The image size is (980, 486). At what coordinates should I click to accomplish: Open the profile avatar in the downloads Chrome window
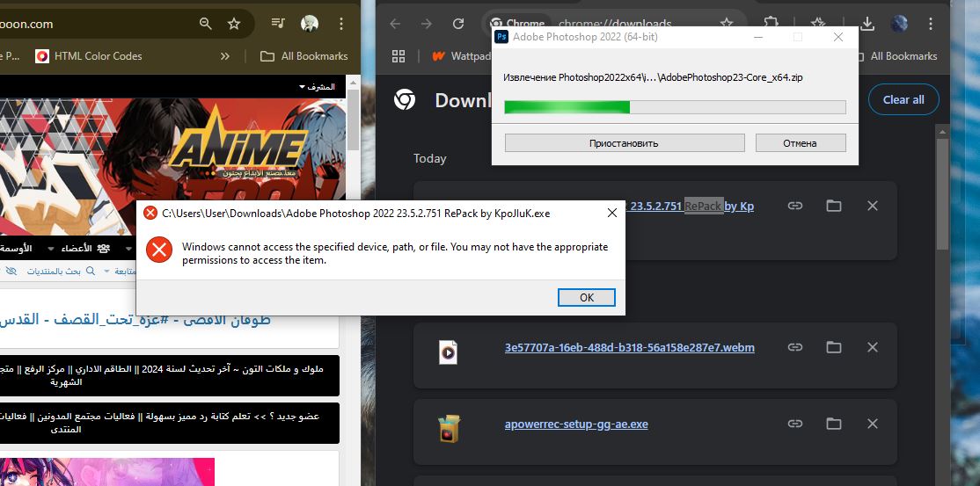pos(899,24)
